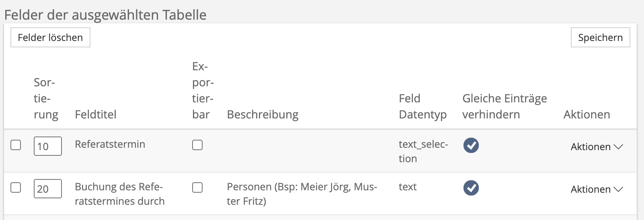Screen dimensions: 644x220
Task: Click the Sortierung column header
Action: coord(45,98)
